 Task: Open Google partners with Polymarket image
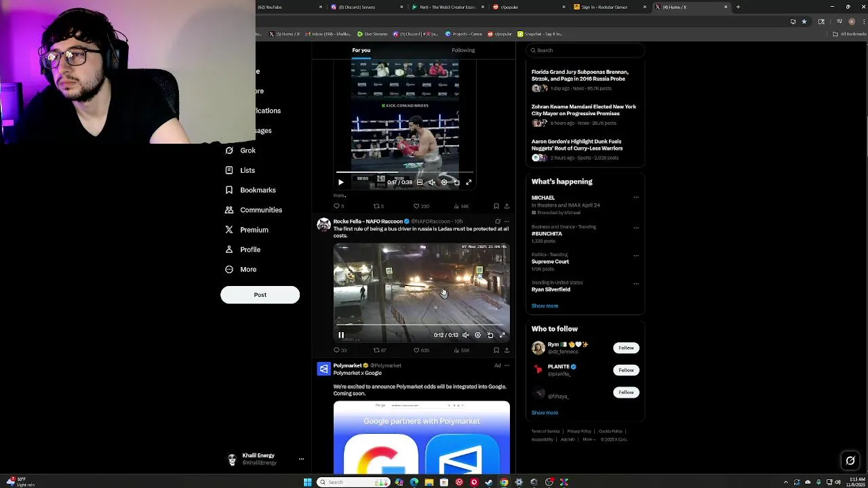[421, 437]
